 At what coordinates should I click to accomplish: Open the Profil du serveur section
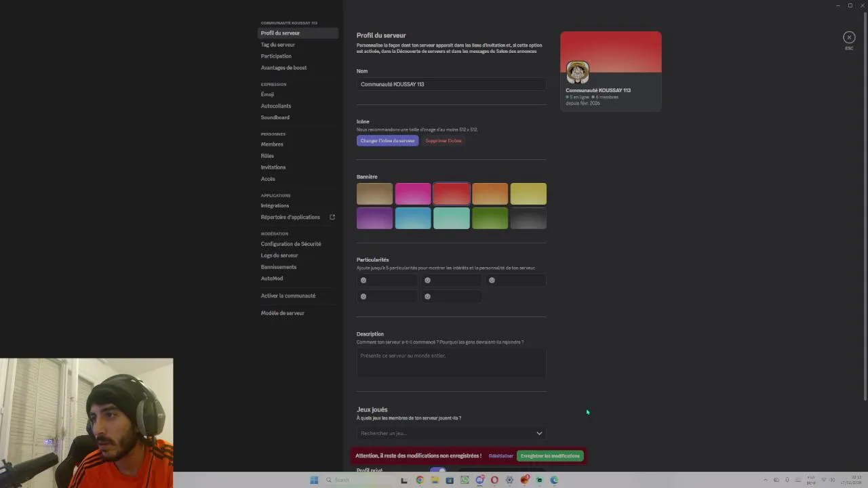(298, 33)
